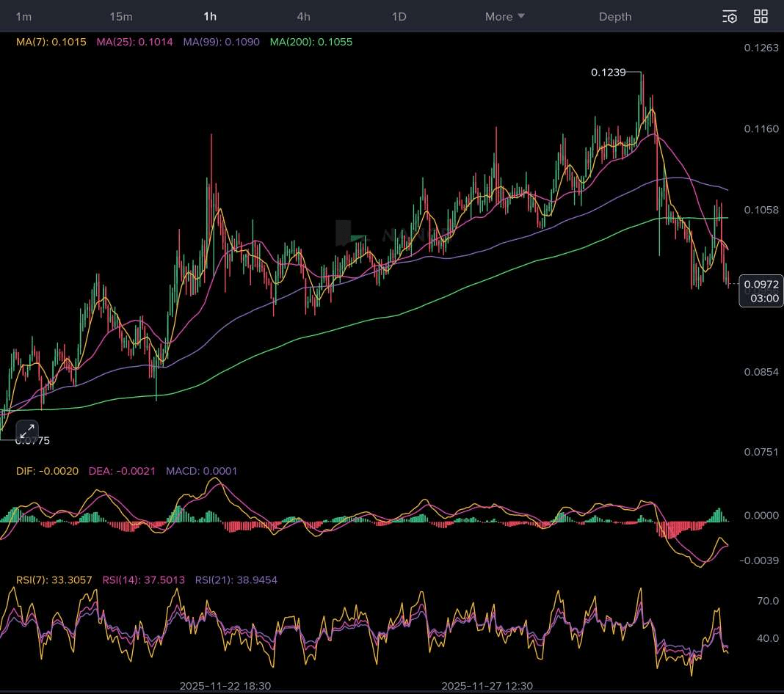Switch to the 1D timeframe
This screenshot has height=694, width=784.
399,16
